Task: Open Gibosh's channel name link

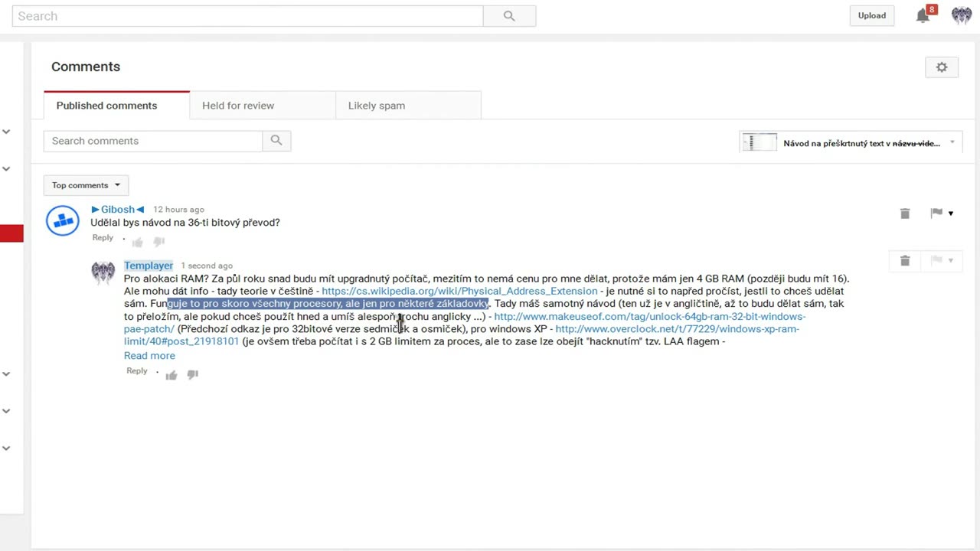Action: pyautogui.click(x=118, y=209)
